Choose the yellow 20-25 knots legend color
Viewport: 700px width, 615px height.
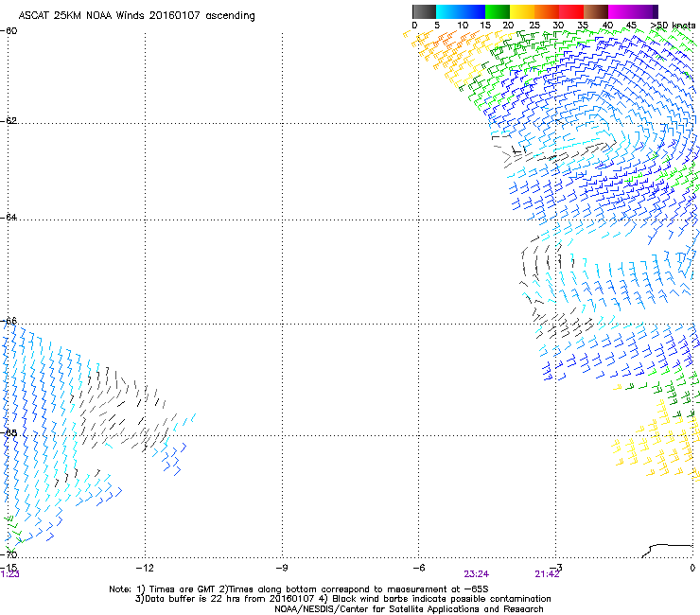(522, 11)
